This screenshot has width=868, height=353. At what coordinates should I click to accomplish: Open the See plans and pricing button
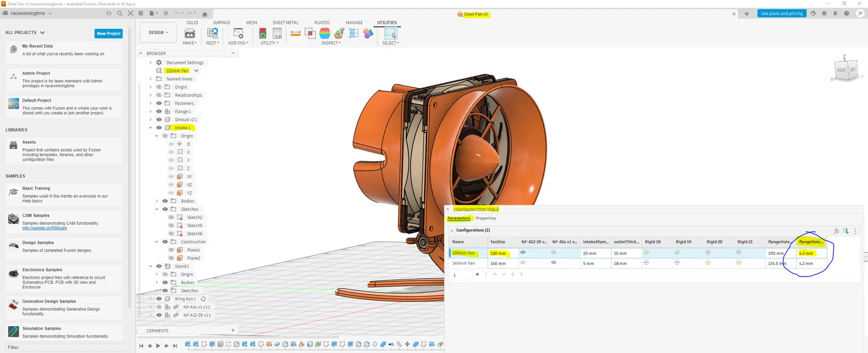click(781, 14)
